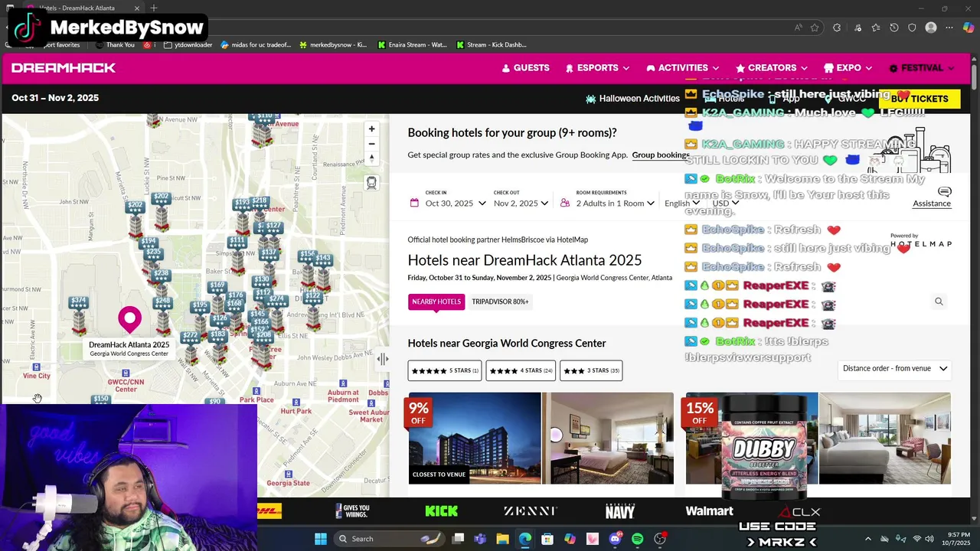View the 15% off hotel bedroom photo
980x551 pixels.
pyautogui.click(x=885, y=439)
